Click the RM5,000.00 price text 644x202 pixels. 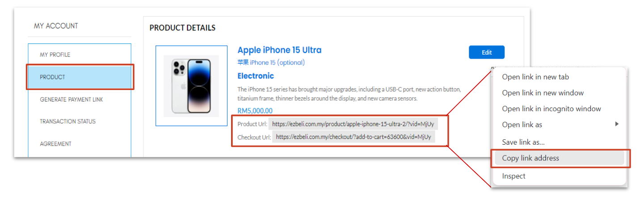click(x=255, y=111)
